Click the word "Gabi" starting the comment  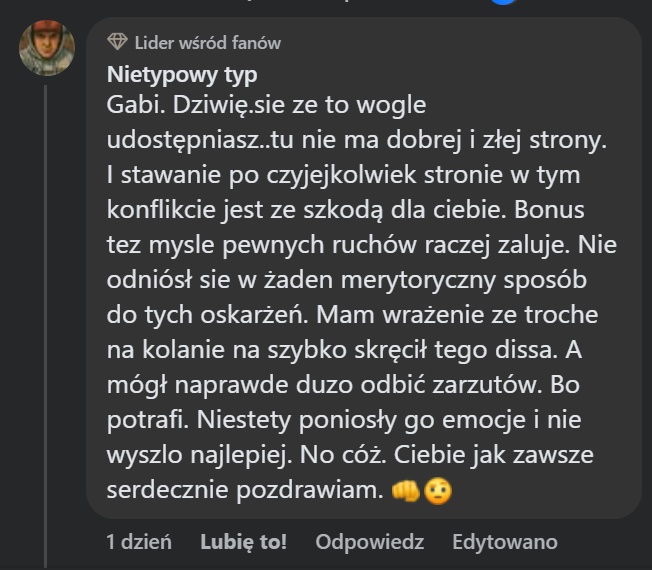tap(128, 103)
